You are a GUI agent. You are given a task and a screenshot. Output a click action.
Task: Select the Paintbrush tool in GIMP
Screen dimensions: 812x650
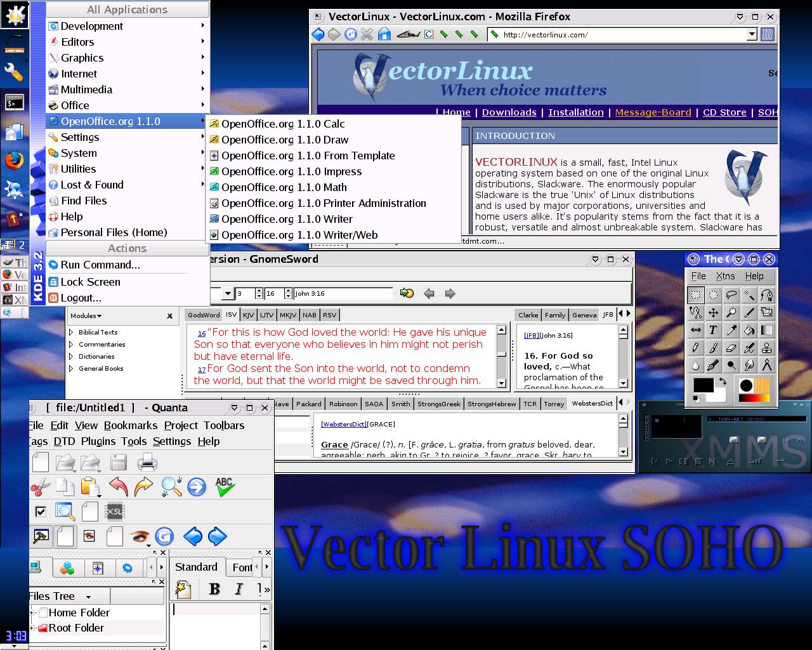(714, 348)
